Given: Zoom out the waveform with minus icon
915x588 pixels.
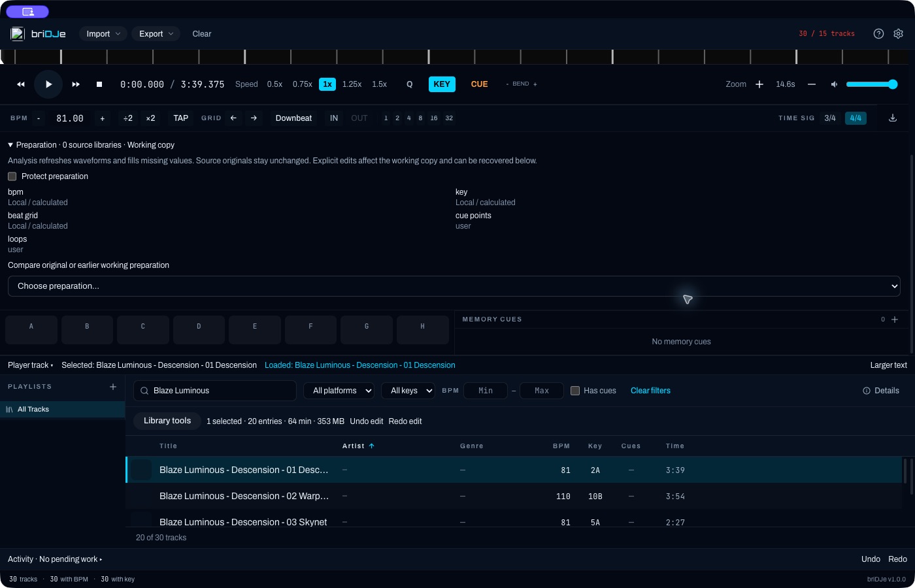Looking at the screenshot, I should [x=812, y=84].
